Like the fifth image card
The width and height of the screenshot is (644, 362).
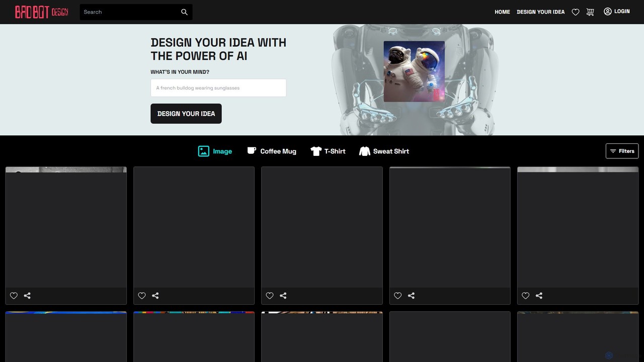tap(526, 296)
